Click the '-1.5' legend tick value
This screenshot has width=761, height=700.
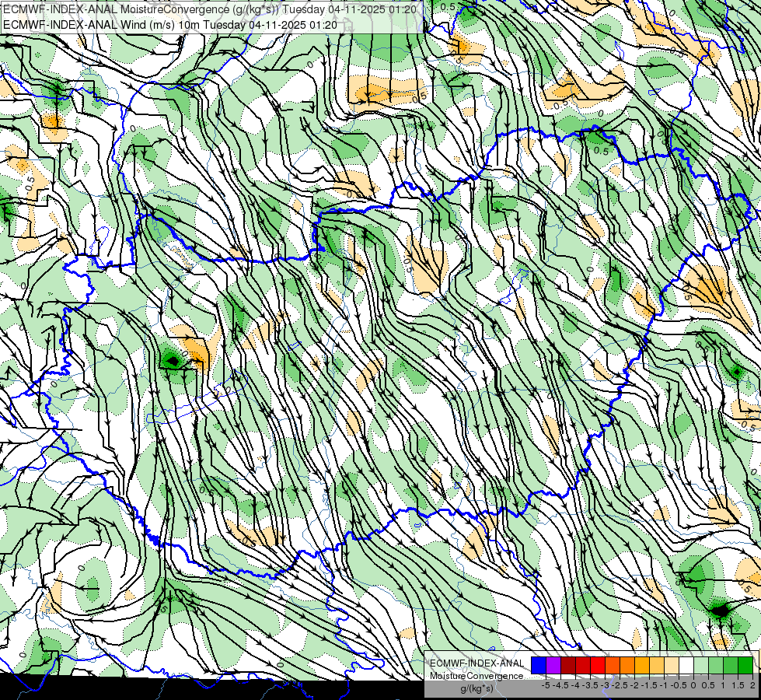click(649, 685)
